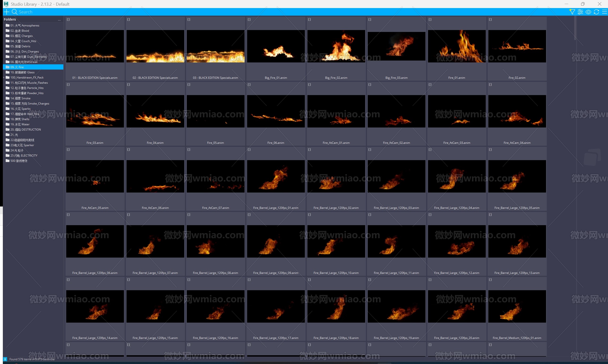Select the 20. DESTRUCTION folder
Image resolution: width=608 pixels, height=364 pixels.
pos(33,130)
